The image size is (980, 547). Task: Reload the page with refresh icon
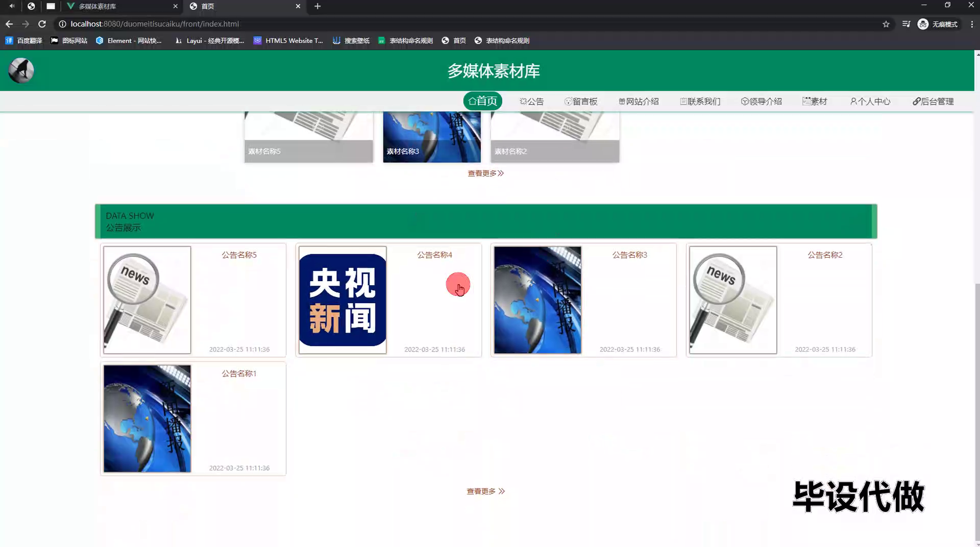point(42,24)
